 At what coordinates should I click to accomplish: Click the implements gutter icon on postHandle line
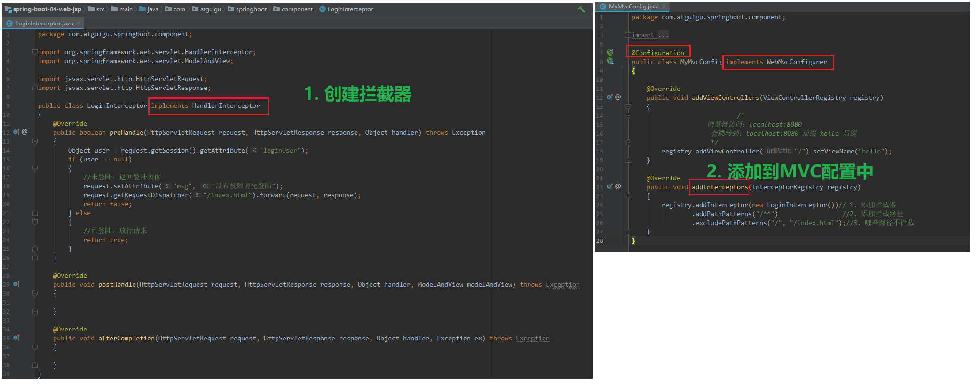coord(16,284)
